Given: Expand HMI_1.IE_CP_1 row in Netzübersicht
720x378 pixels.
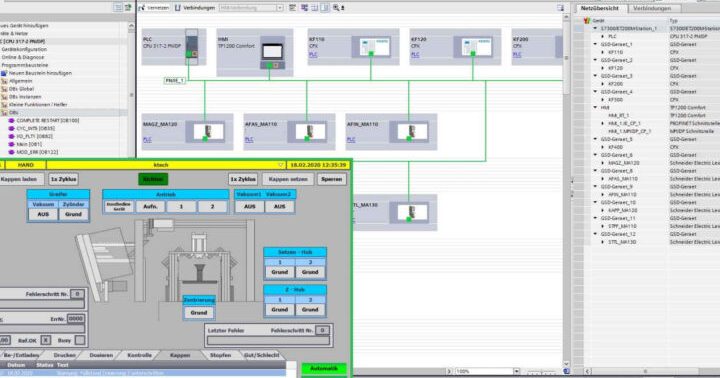Looking at the screenshot, I should point(603,124).
